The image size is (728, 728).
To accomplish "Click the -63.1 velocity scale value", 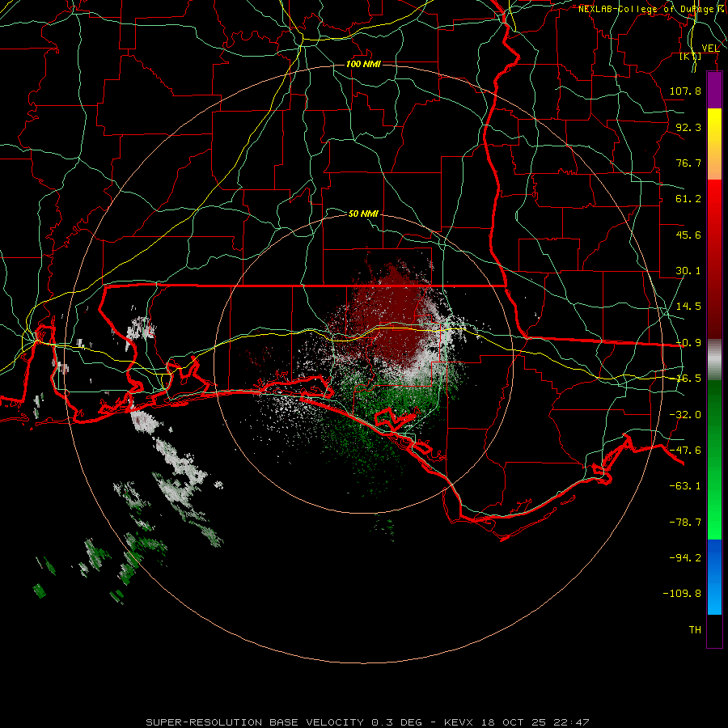I will [x=685, y=486].
